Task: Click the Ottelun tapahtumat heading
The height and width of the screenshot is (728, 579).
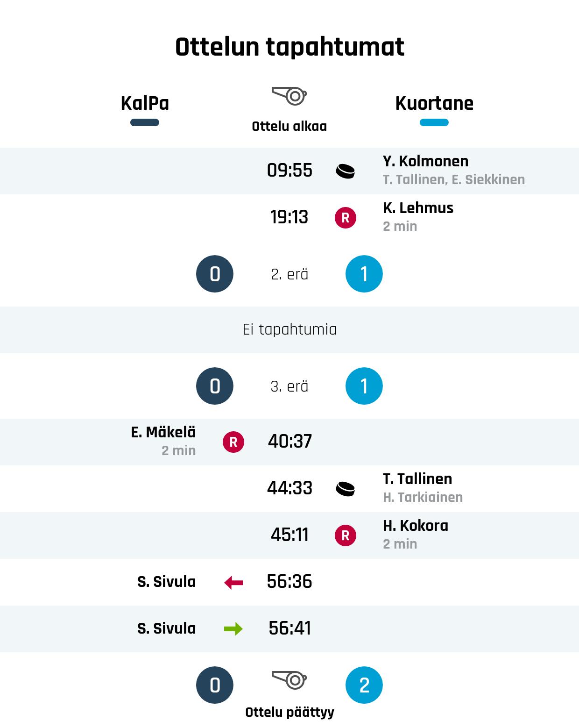Action: coord(289,47)
